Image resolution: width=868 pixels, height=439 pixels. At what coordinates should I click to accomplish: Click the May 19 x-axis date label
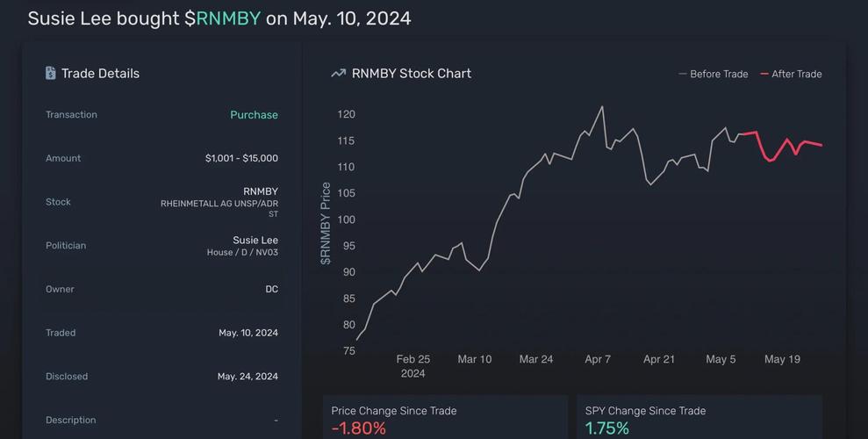click(781, 359)
